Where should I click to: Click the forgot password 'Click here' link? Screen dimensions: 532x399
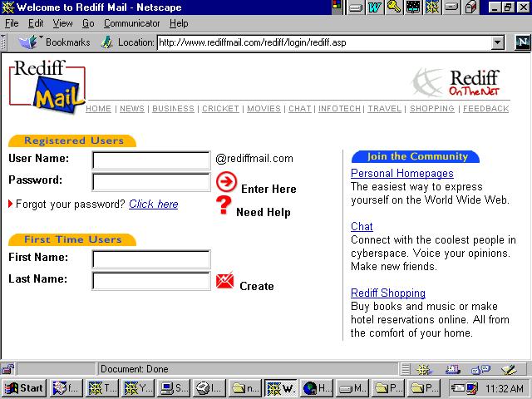pos(153,204)
